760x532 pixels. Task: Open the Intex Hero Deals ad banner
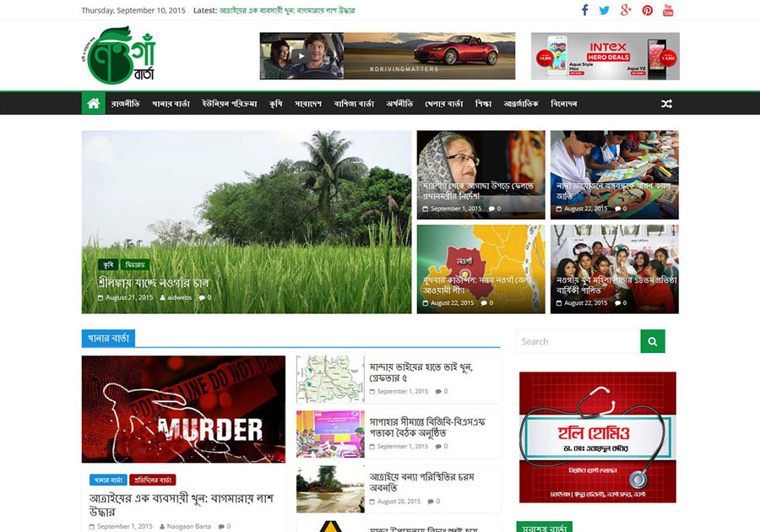[x=605, y=57]
